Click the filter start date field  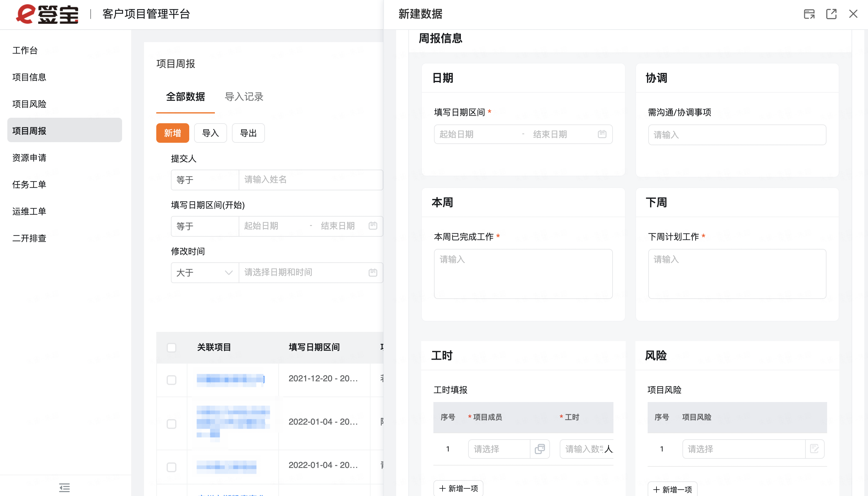tap(273, 226)
